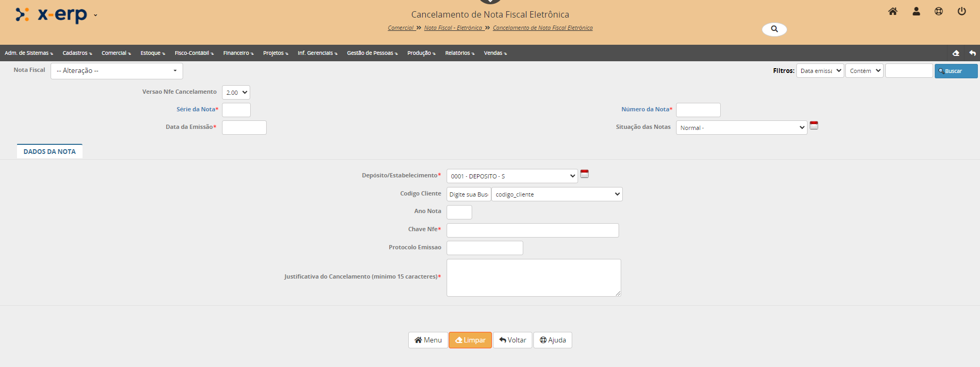The width and height of the screenshot is (980, 367).
Task: Open the Comercial menu
Action: pos(116,53)
